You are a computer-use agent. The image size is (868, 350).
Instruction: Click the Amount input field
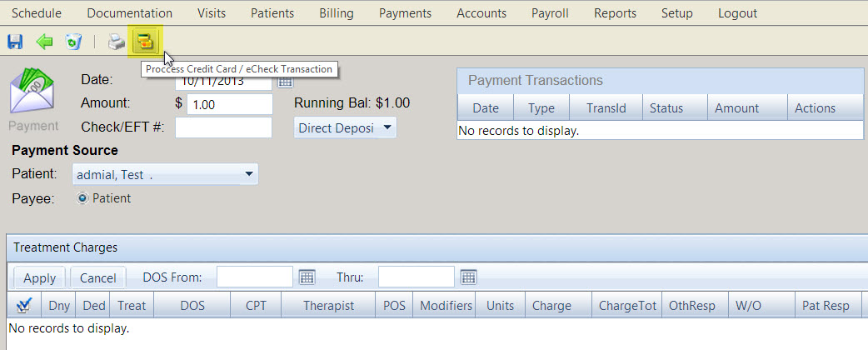point(229,104)
